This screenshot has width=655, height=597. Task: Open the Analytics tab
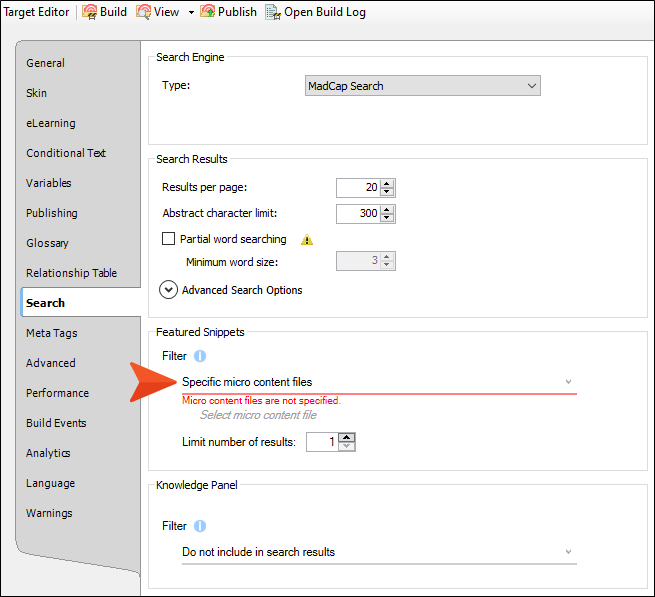(x=48, y=453)
